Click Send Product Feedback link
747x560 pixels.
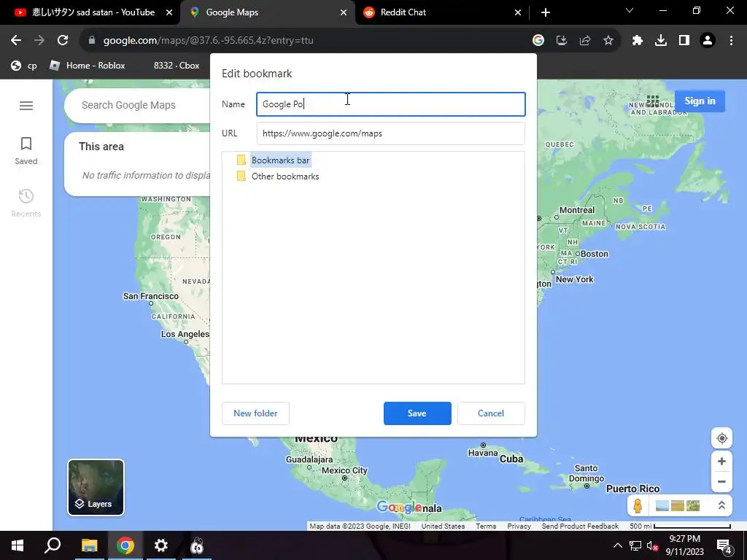580,526
